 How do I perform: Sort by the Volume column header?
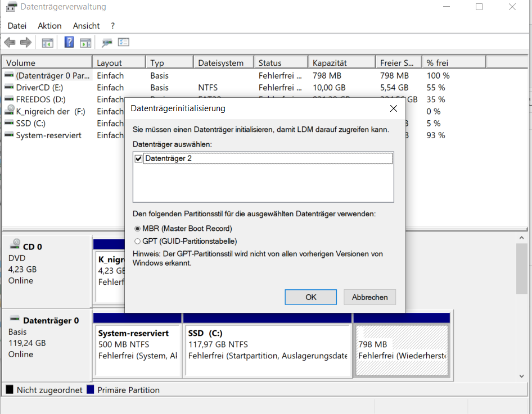coord(47,63)
